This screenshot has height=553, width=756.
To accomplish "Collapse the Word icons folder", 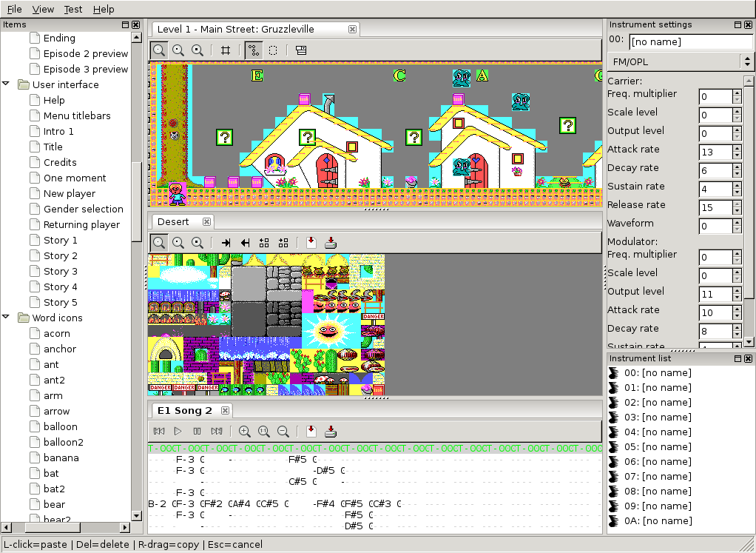I will click(x=6, y=317).
